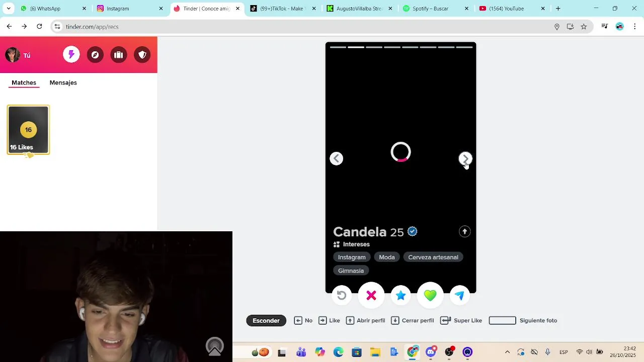Open your profile avatar labeled Tú
The image size is (644, 362).
18,55
